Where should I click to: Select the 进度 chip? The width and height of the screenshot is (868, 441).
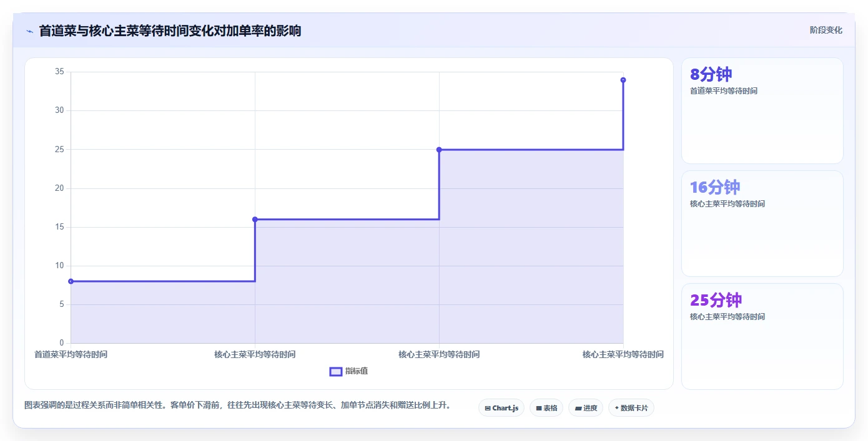pos(586,408)
